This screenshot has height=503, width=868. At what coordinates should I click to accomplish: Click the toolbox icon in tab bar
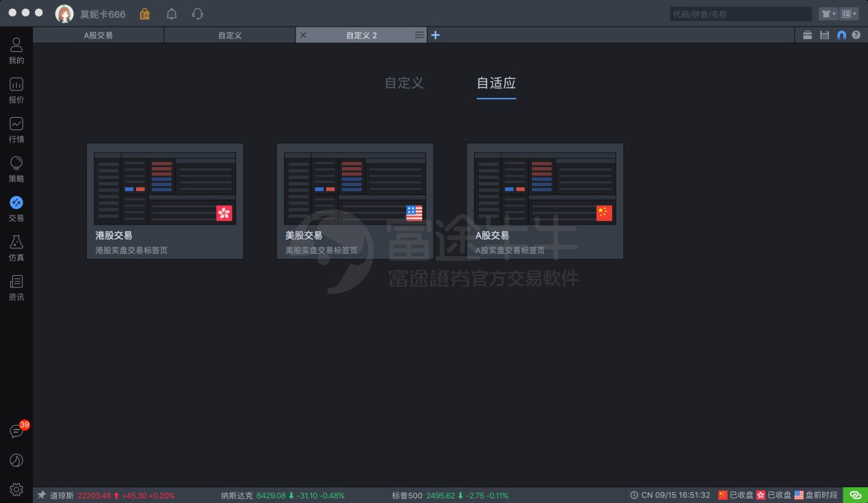807,35
